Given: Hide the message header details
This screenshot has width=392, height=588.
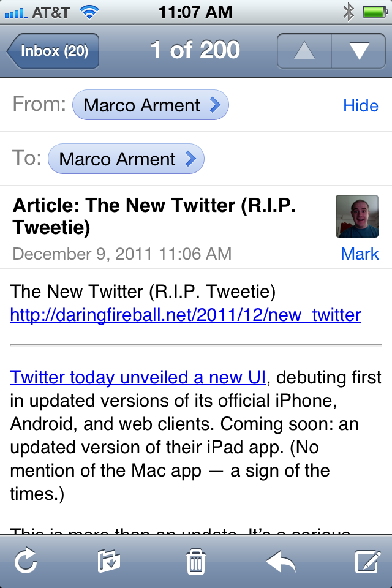Looking at the screenshot, I should click(360, 106).
